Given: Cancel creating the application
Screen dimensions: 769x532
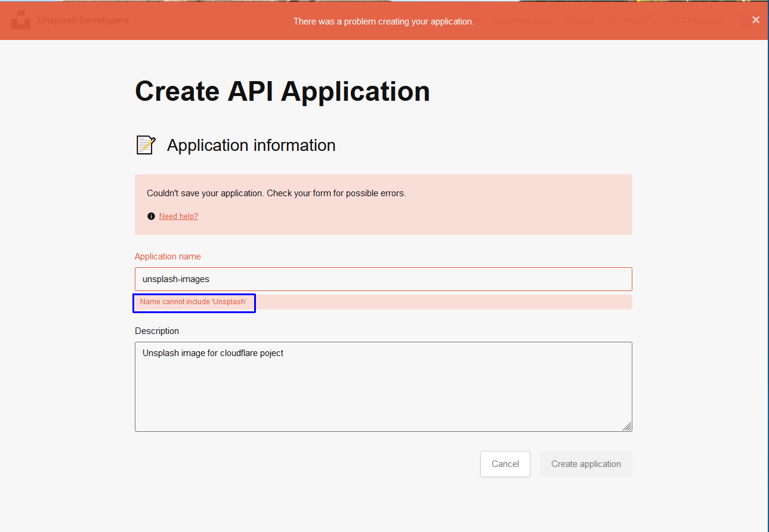Looking at the screenshot, I should point(505,464).
